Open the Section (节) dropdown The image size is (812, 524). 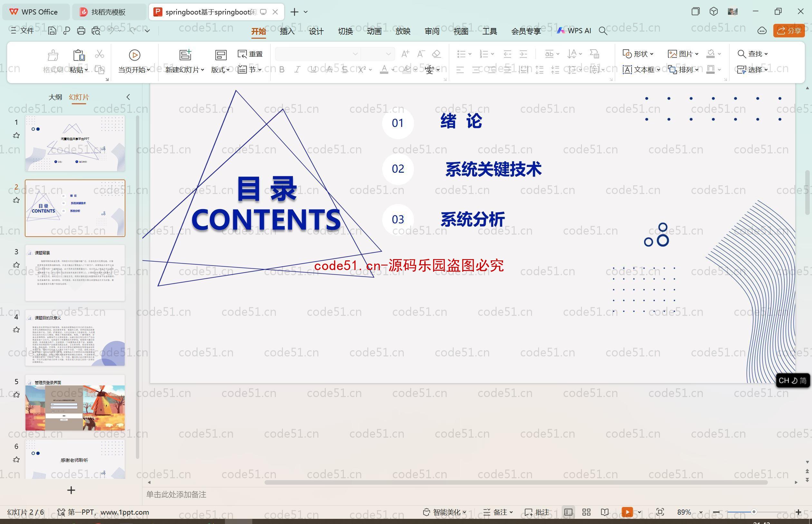pyautogui.click(x=250, y=70)
